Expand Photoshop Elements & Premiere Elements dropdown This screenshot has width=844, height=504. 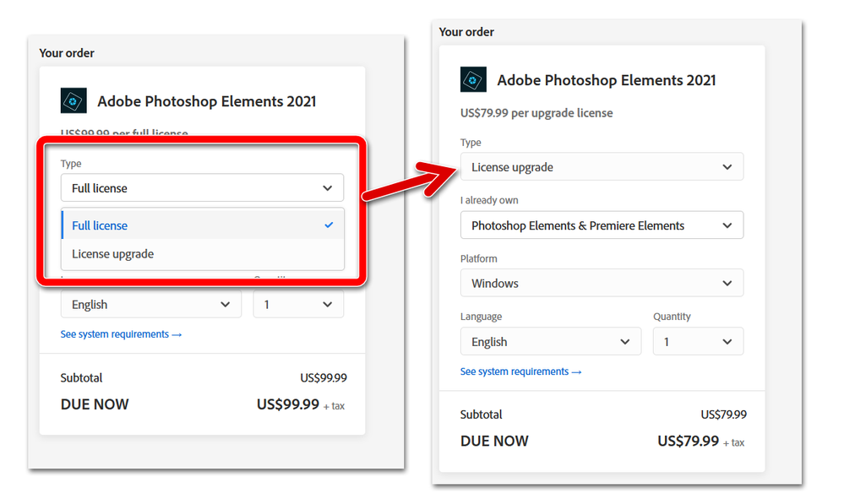coord(602,225)
